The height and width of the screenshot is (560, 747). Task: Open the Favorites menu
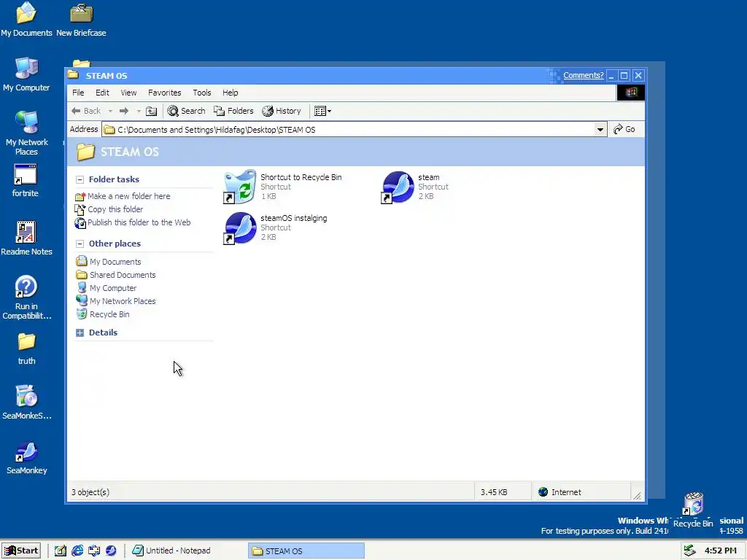tap(164, 93)
